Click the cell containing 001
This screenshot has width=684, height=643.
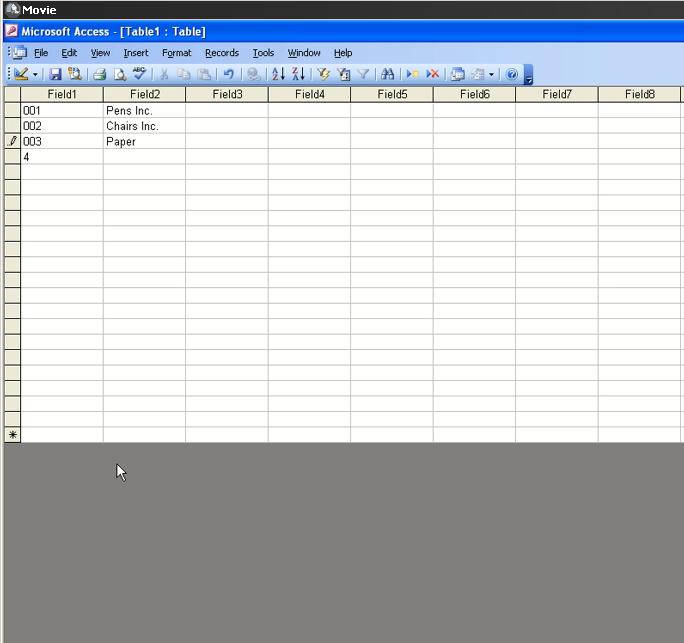tap(62, 110)
